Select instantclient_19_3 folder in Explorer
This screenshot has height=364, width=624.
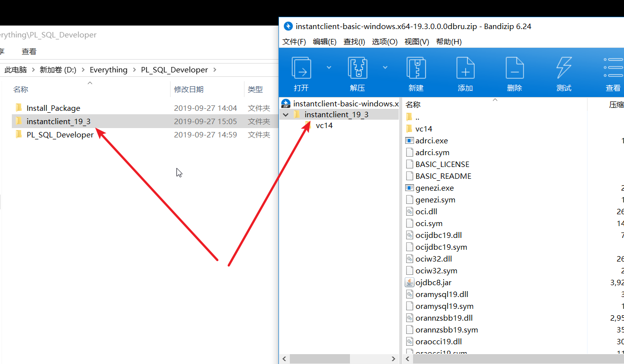coord(59,121)
